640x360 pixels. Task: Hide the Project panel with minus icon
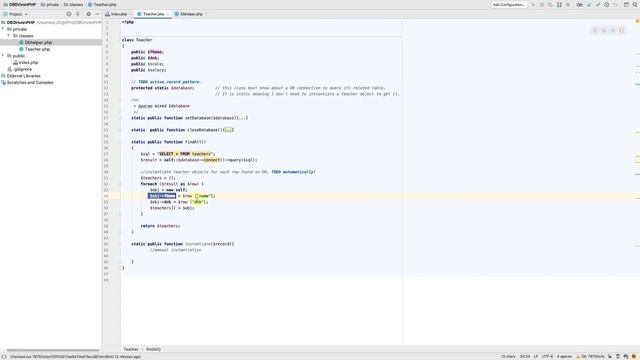[97, 14]
